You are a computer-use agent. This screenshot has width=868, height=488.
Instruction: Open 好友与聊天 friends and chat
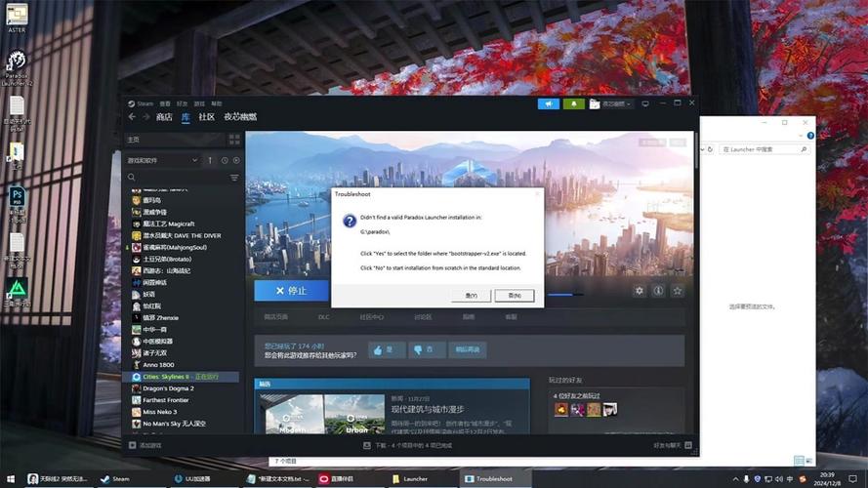click(x=672, y=445)
